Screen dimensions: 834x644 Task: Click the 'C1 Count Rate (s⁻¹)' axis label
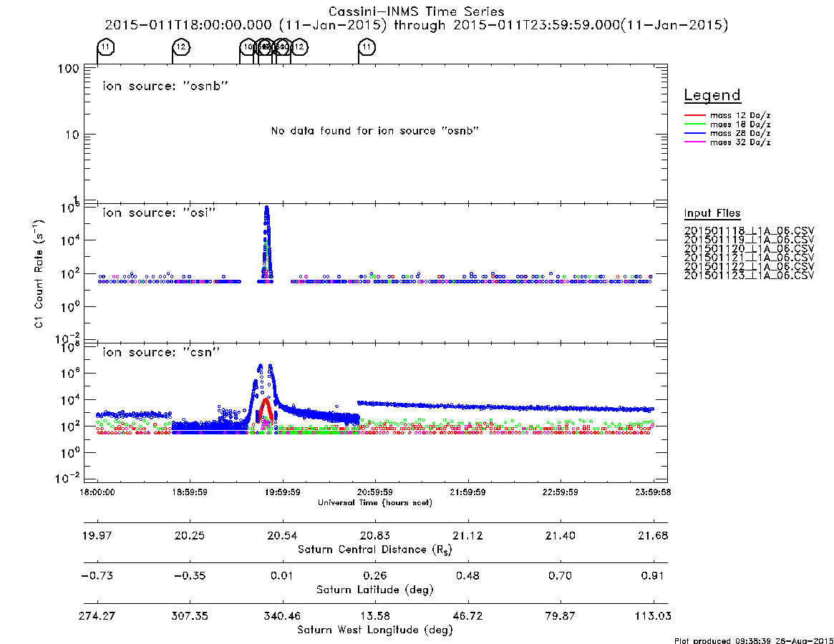[x=39, y=273]
